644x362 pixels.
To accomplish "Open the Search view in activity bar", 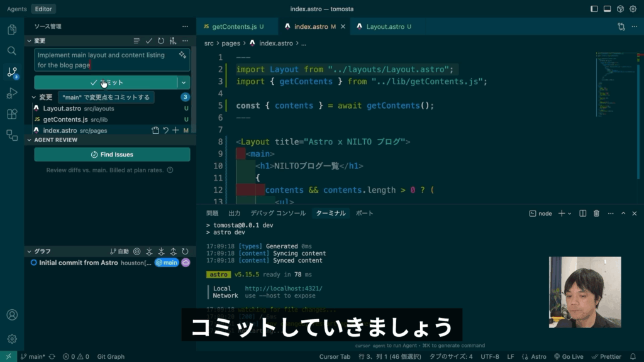I will [x=12, y=51].
